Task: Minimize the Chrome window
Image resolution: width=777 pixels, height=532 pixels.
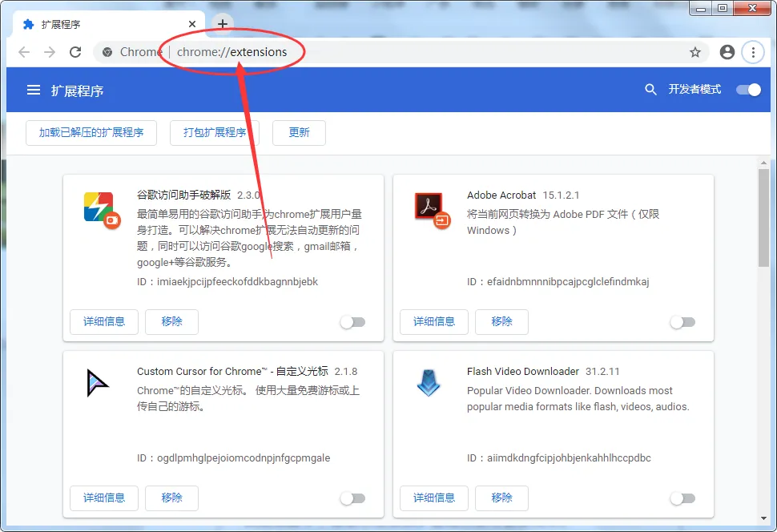Action: 701,8
